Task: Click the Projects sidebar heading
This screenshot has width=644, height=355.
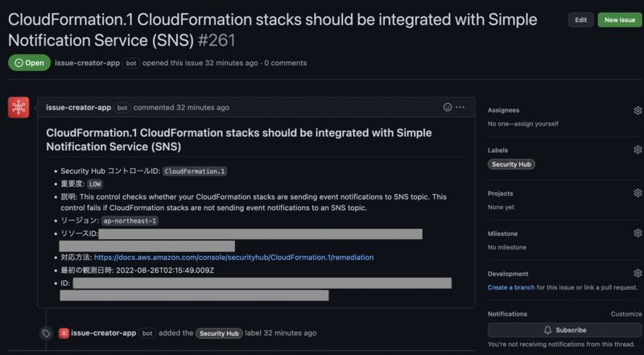Action: click(x=500, y=193)
